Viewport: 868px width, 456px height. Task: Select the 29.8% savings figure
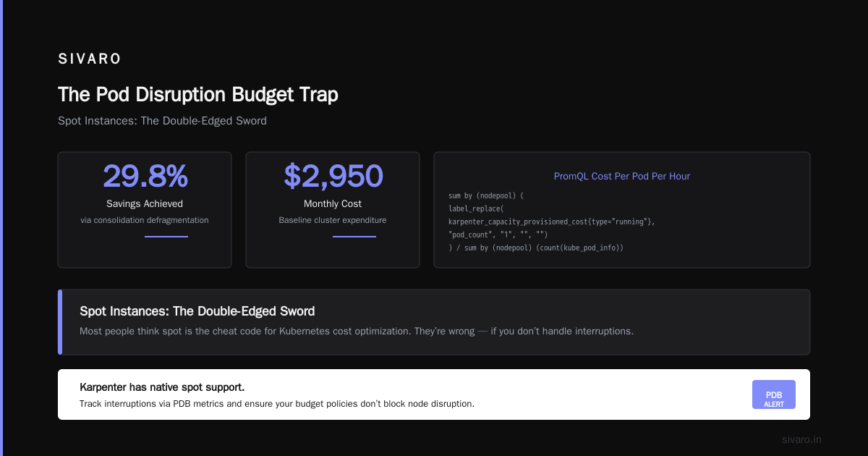145,176
